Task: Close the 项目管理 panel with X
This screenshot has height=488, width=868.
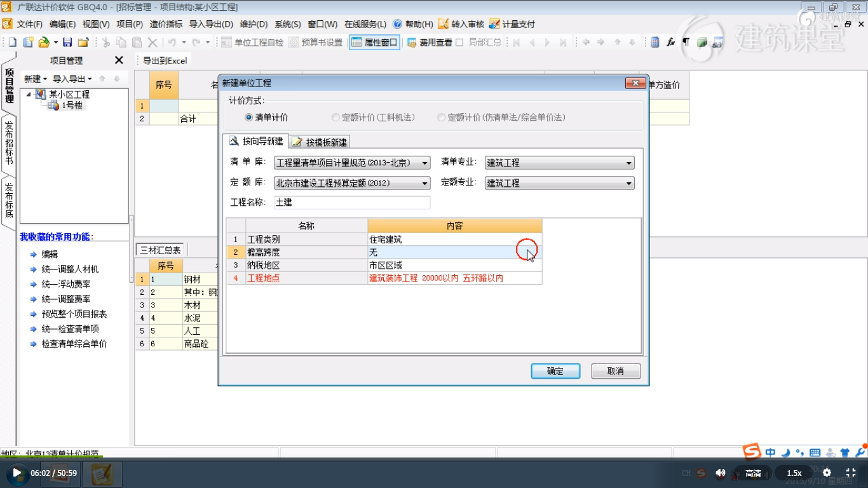Action: (119, 60)
